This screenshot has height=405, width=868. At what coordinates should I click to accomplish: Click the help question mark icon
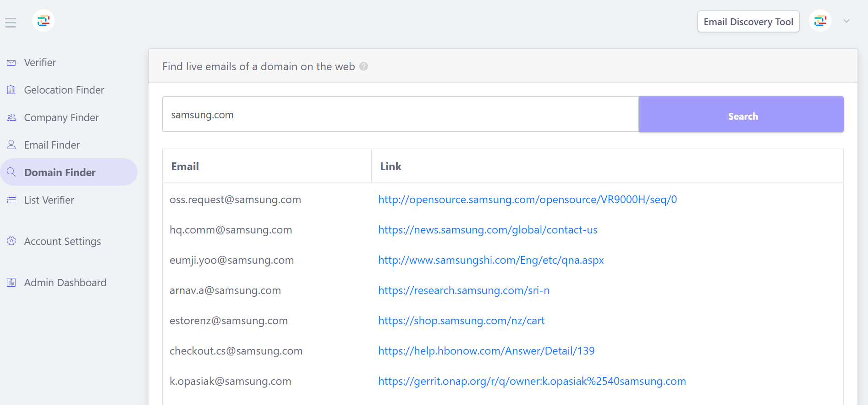(364, 67)
